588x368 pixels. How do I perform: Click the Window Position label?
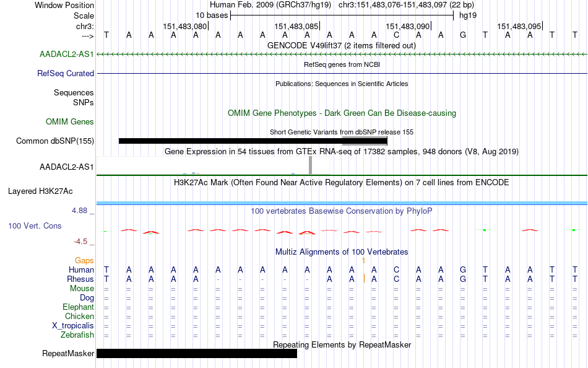coord(64,5)
